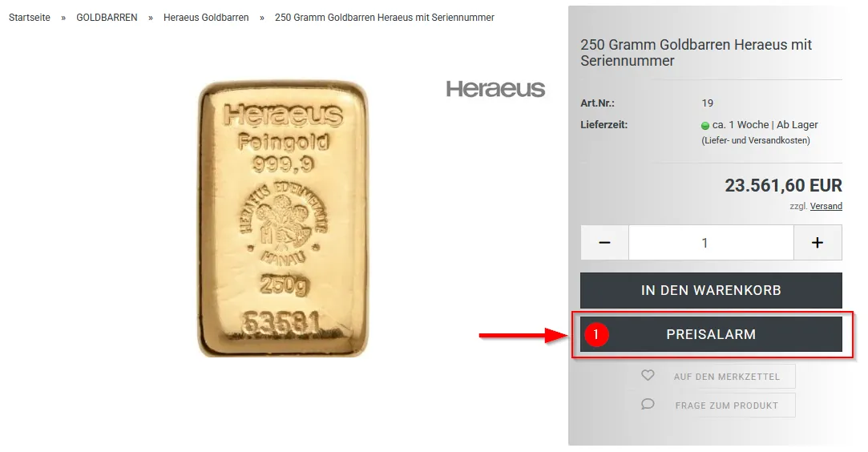Click the minus quantity button
The width and height of the screenshot is (868, 452).
coord(604,242)
